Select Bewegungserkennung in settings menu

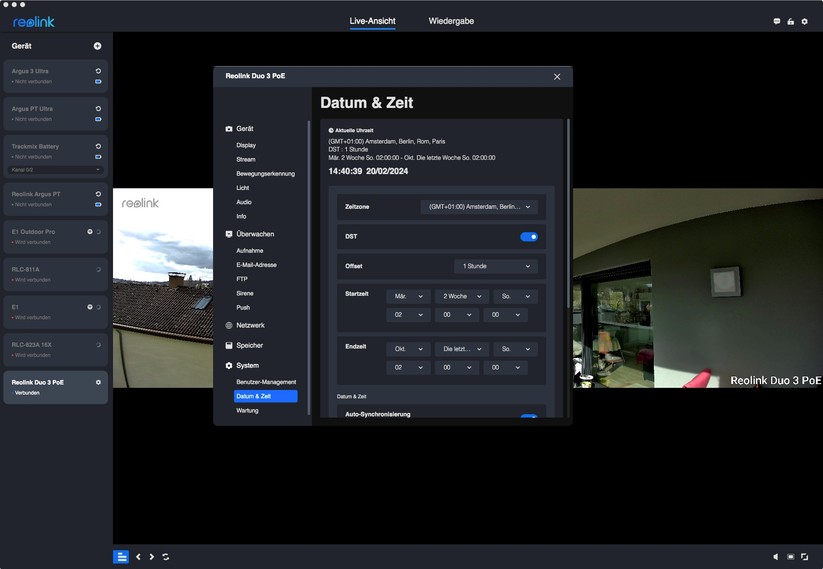tap(265, 174)
